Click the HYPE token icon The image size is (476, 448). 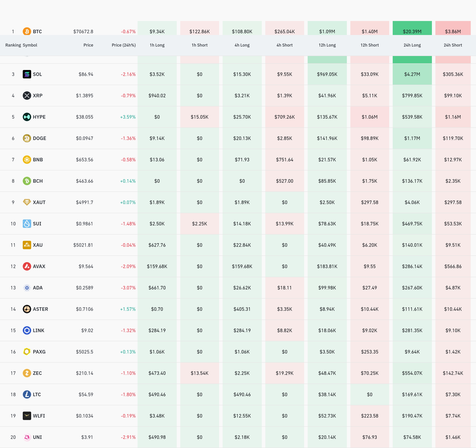click(x=27, y=117)
